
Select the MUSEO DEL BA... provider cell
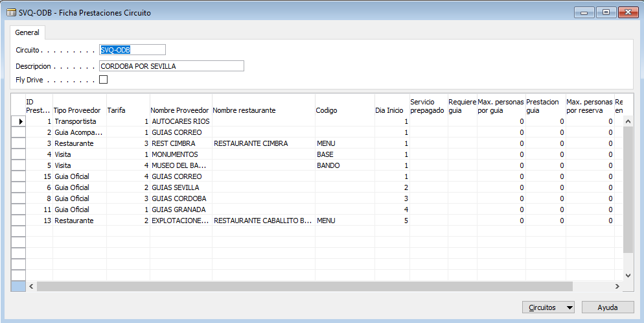click(x=181, y=165)
